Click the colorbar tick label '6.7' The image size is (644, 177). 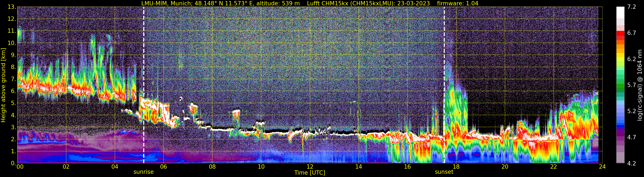click(632, 33)
